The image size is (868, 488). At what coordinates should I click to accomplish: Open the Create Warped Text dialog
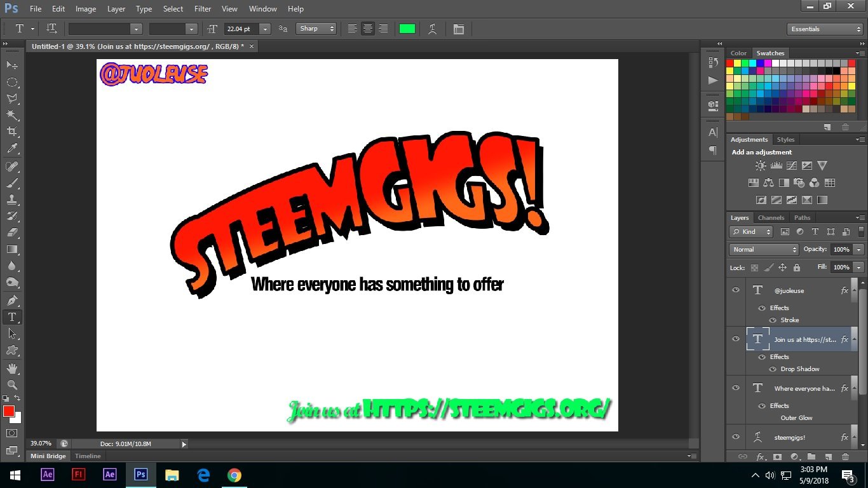(433, 29)
